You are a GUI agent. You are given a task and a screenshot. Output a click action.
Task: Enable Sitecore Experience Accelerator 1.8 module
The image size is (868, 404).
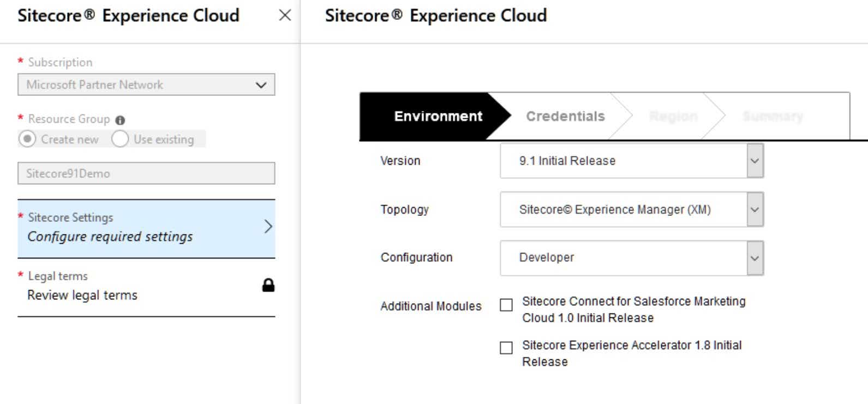[506, 348]
